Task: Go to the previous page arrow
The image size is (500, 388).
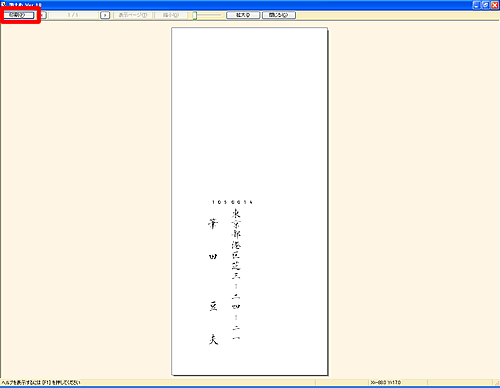Action: [43, 15]
